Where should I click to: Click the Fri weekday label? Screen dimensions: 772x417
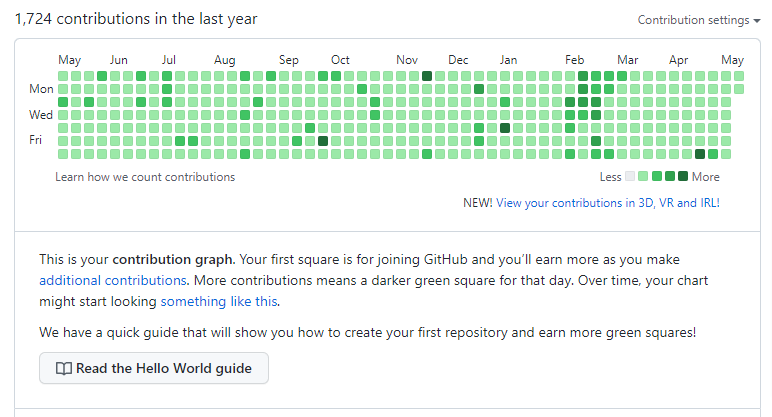click(x=35, y=140)
